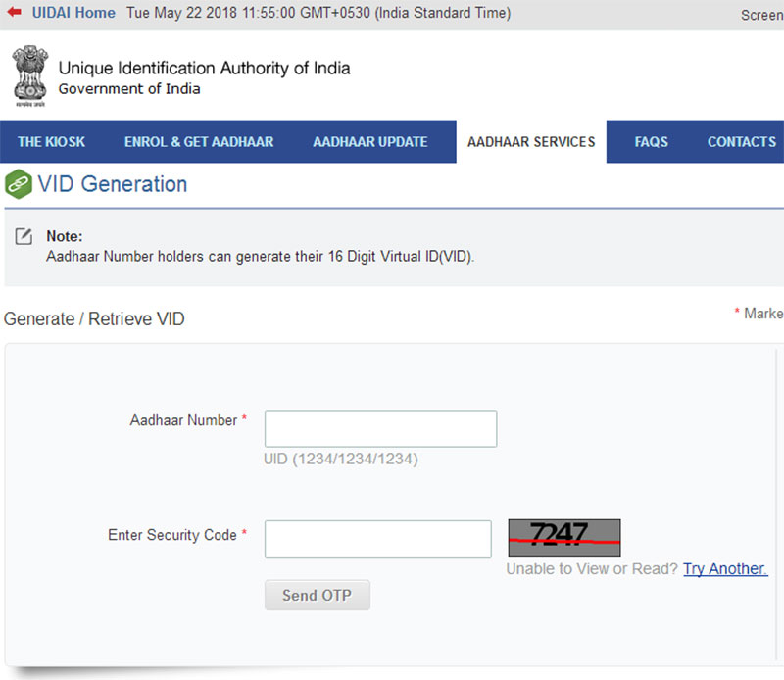Open the UIDAI Home link

73,13
